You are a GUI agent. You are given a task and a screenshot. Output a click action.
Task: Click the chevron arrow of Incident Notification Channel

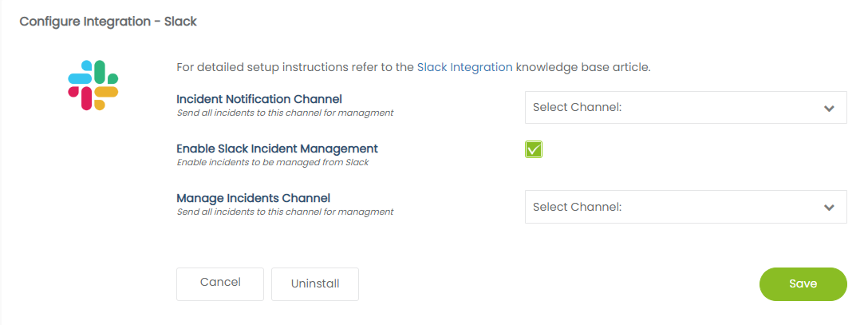pos(829,109)
